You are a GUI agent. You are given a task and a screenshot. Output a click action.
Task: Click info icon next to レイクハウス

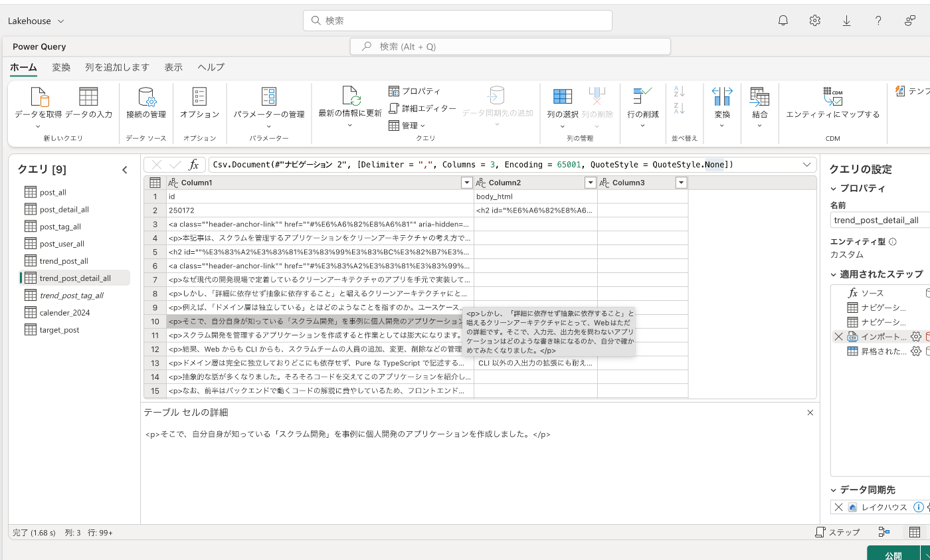[x=919, y=507]
